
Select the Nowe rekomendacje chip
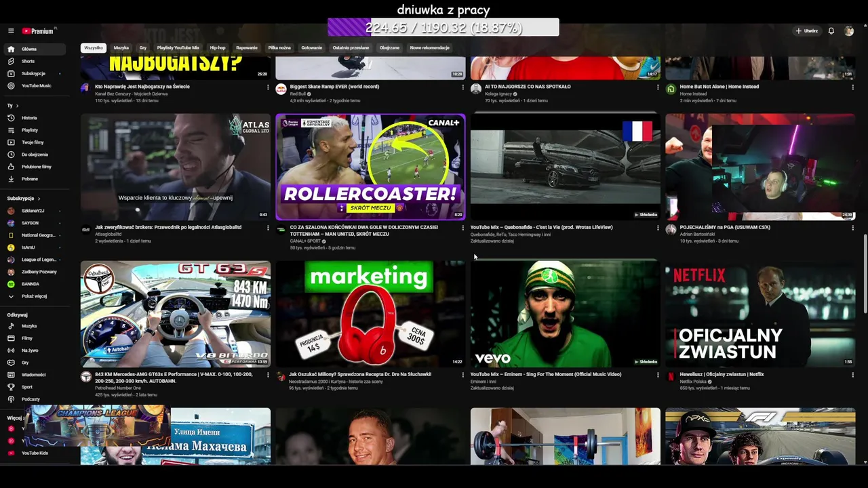430,48
